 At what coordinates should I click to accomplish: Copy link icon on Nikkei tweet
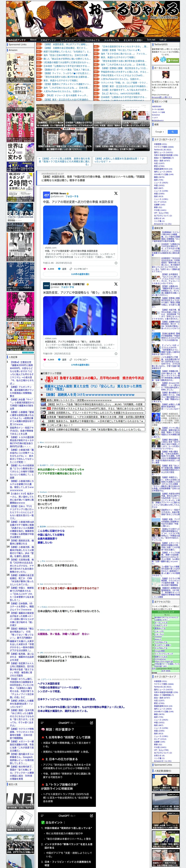pyautogui.click(x=71, y=359)
